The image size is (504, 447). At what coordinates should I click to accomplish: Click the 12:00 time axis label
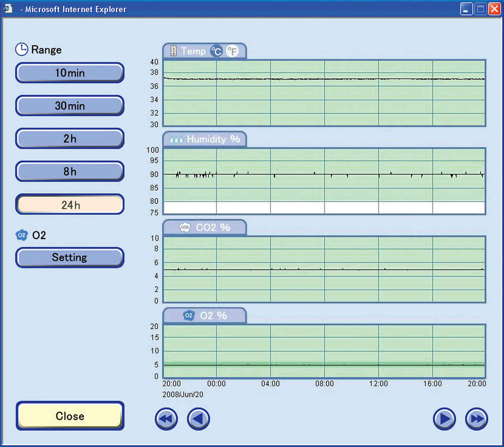tap(378, 384)
